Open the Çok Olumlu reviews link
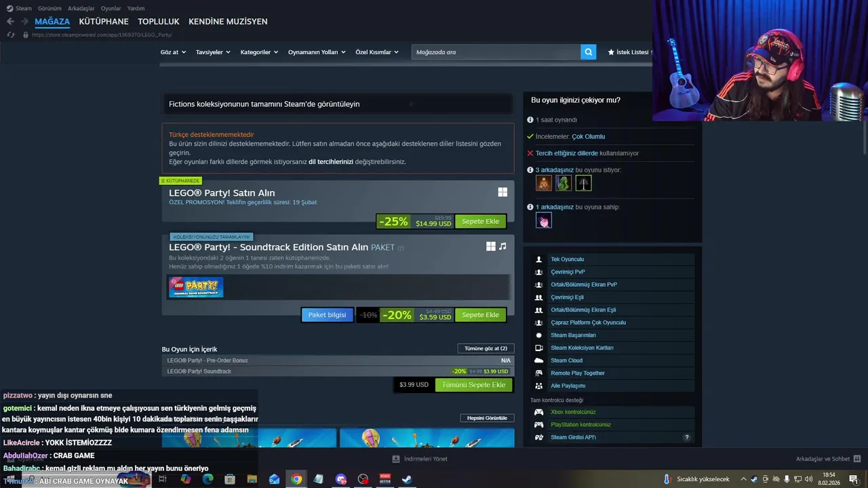 [x=588, y=137]
